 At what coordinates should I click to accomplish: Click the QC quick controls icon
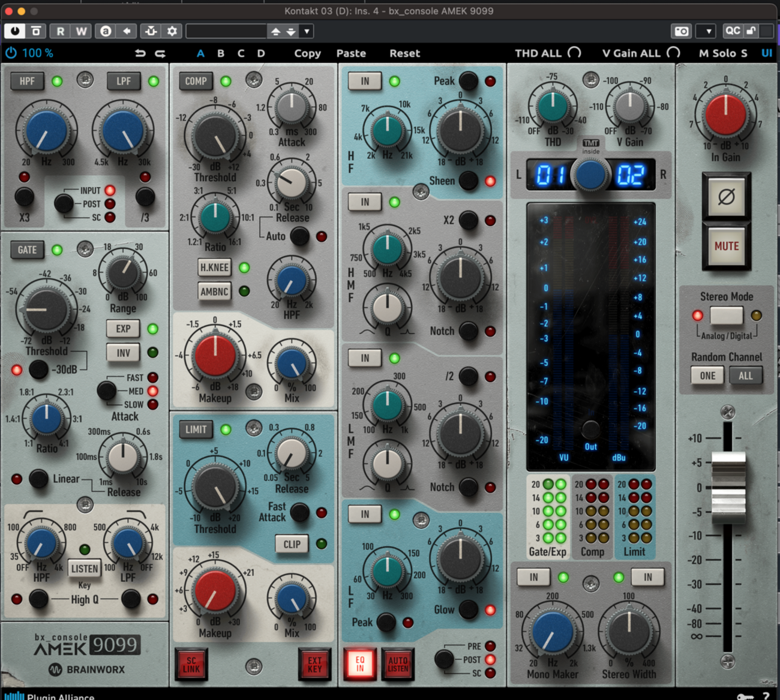point(733,31)
